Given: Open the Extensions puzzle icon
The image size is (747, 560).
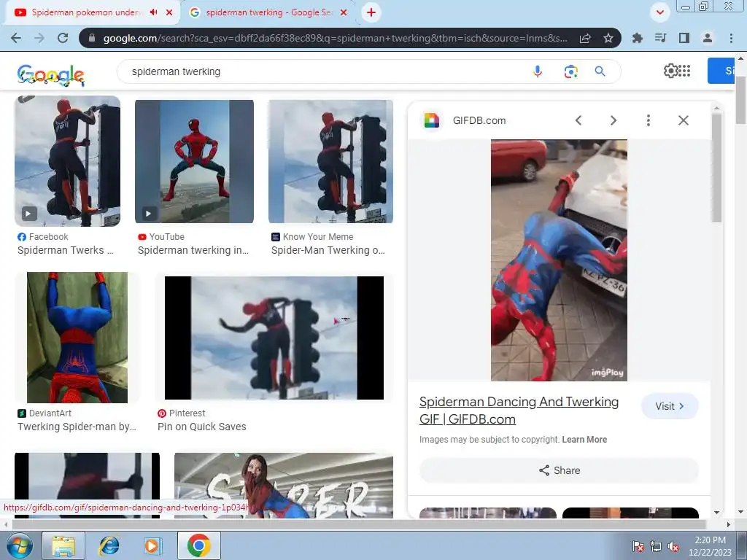Looking at the screenshot, I should pyautogui.click(x=638, y=38).
